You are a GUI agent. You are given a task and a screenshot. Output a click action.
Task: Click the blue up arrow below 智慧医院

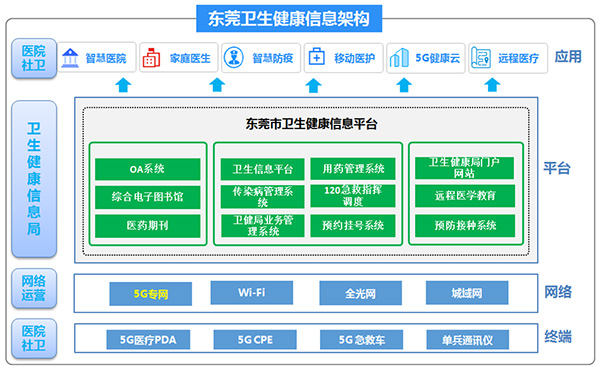coord(123,85)
